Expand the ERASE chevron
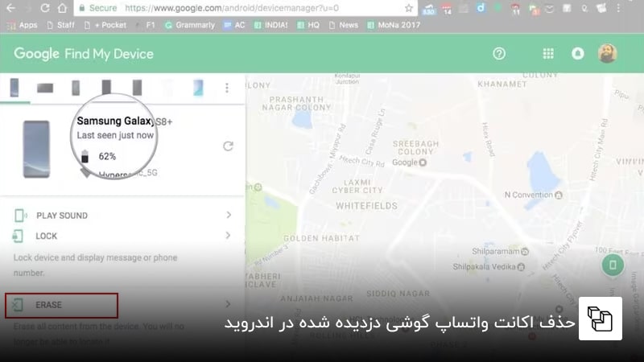Screen dimensions: 644x362 point(229,304)
